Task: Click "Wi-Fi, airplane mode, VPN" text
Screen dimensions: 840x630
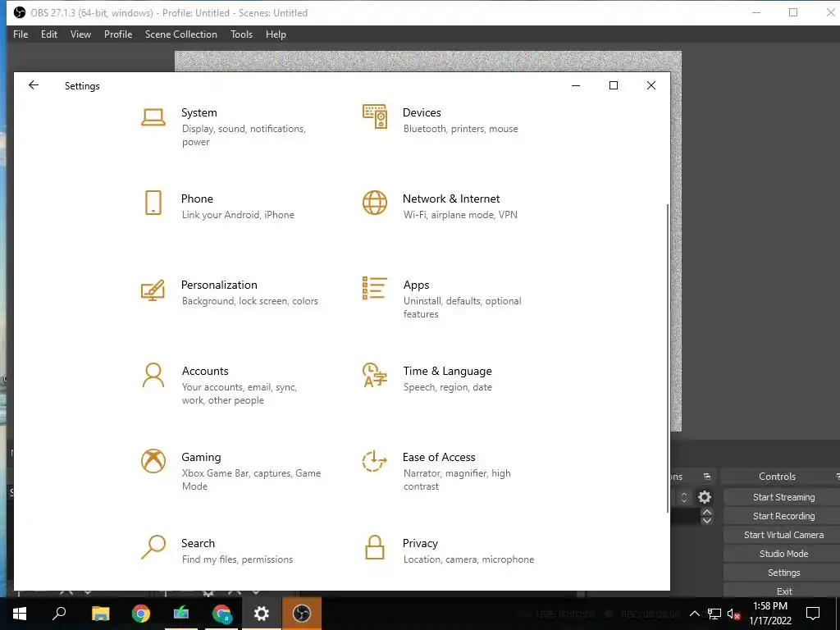Action: coord(460,215)
